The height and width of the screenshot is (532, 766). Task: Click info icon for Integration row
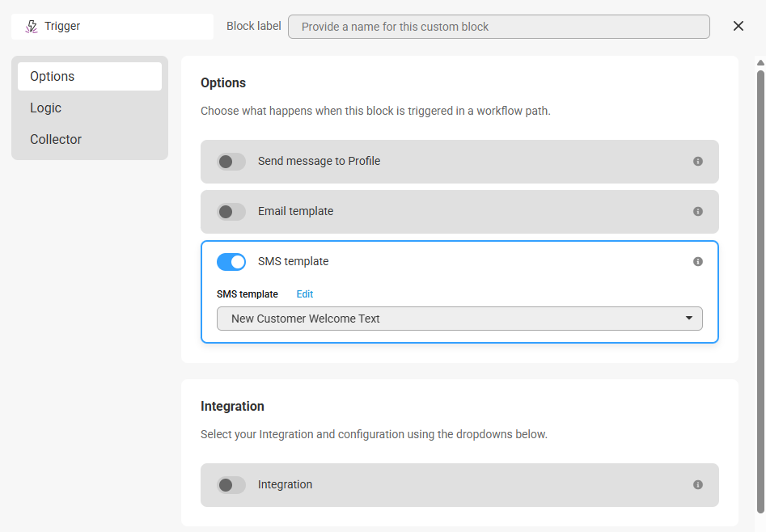point(697,484)
